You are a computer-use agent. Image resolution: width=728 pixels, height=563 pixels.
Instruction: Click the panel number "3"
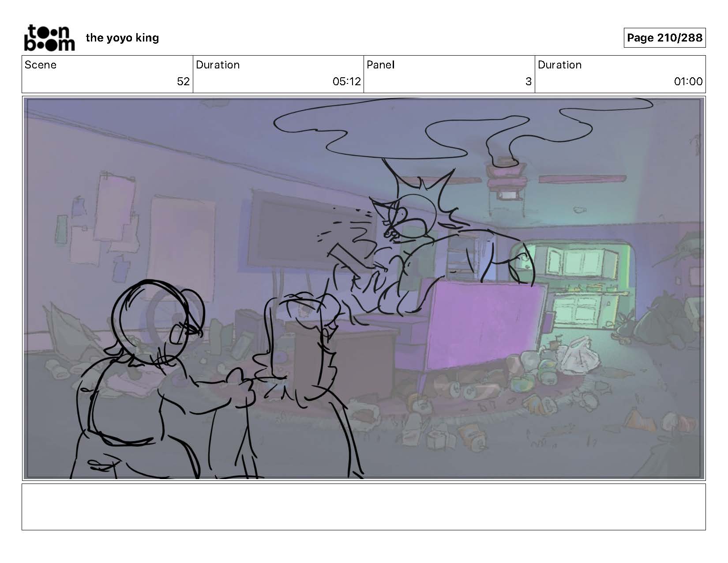(x=529, y=82)
